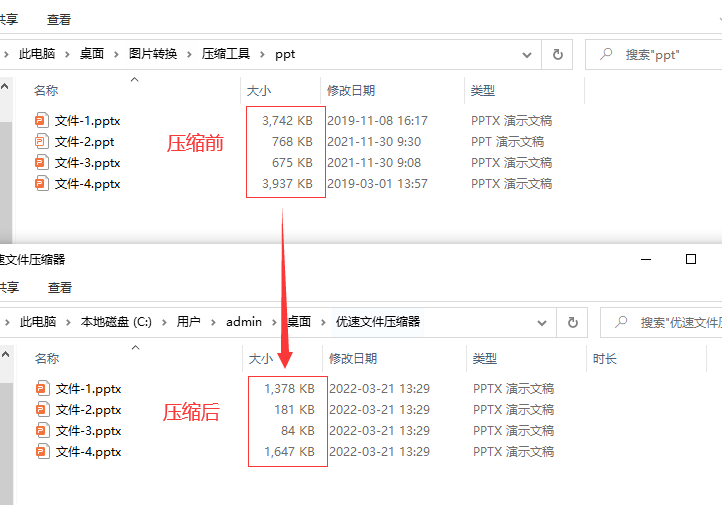The width and height of the screenshot is (722, 505).
Task: Open address history dropdown in 优速文件压缩器 window
Action: [x=542, y=323]
